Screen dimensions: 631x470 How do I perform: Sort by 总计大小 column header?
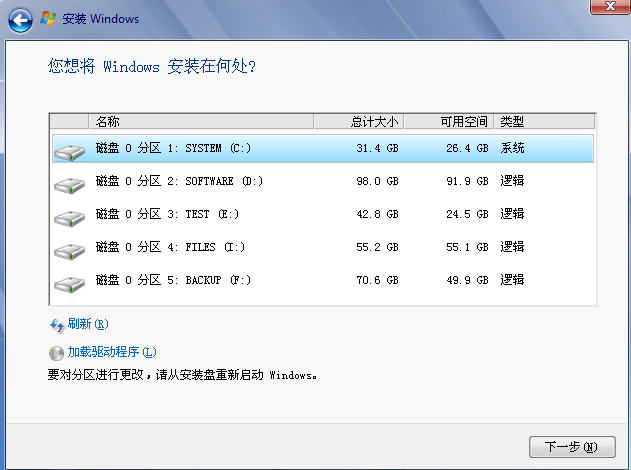click(359, 122)
